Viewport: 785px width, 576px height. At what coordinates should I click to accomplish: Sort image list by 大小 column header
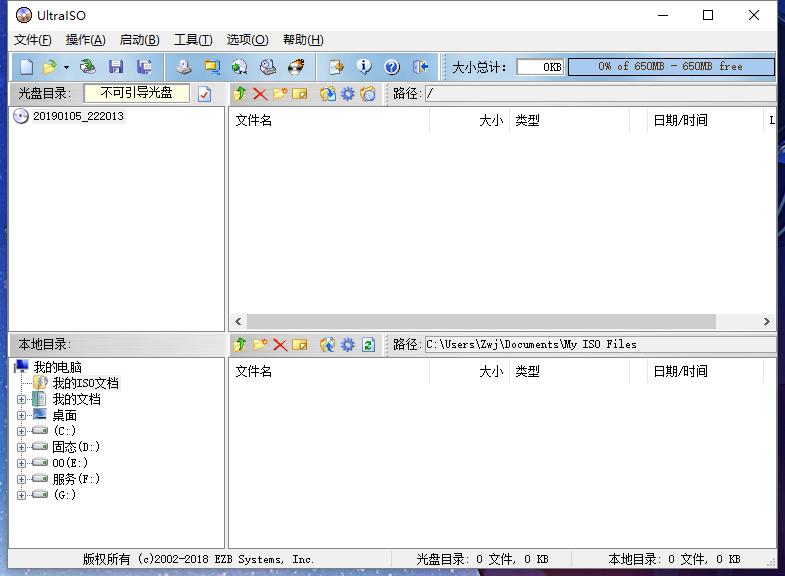469,120
